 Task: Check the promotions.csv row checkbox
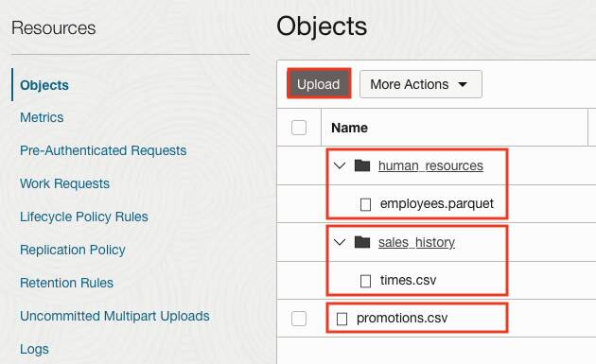299,319
